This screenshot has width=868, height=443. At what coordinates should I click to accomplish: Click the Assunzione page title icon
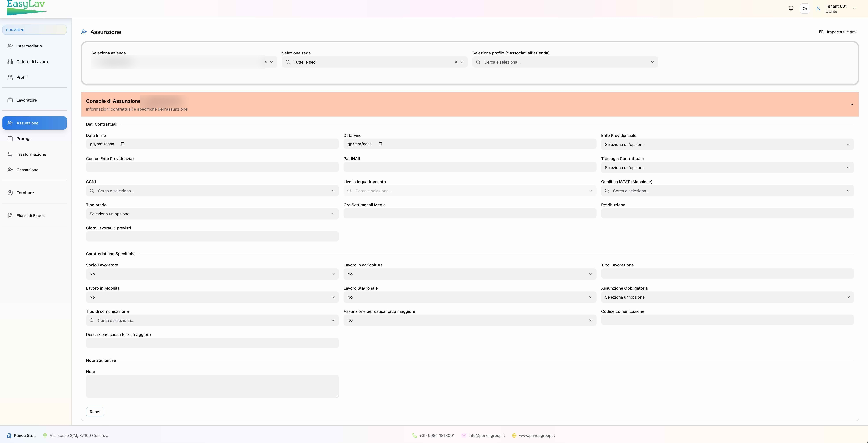coord(84,32)
